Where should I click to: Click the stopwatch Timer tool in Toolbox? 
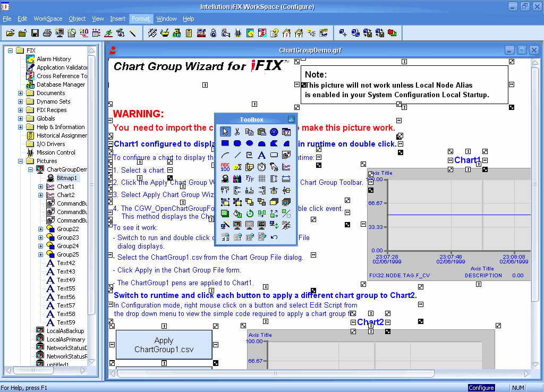261,167
